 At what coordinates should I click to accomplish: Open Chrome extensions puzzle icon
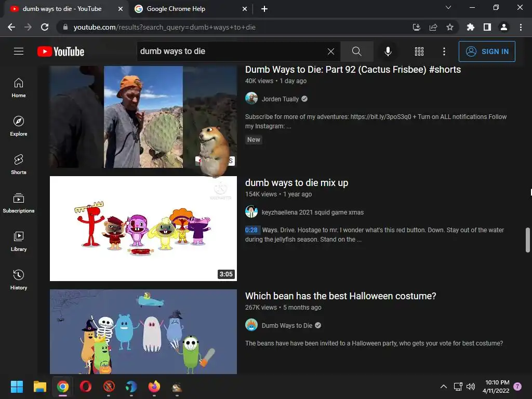[x=471, y=27]
